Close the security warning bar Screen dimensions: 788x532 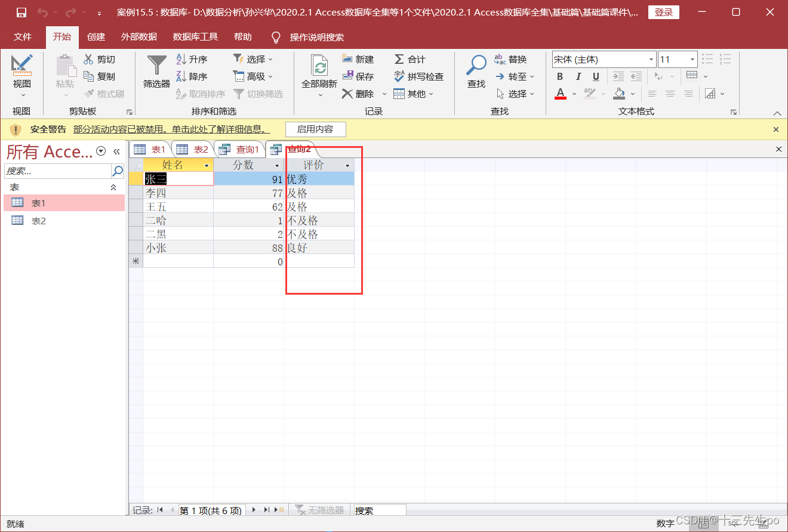tap(776, 129)
